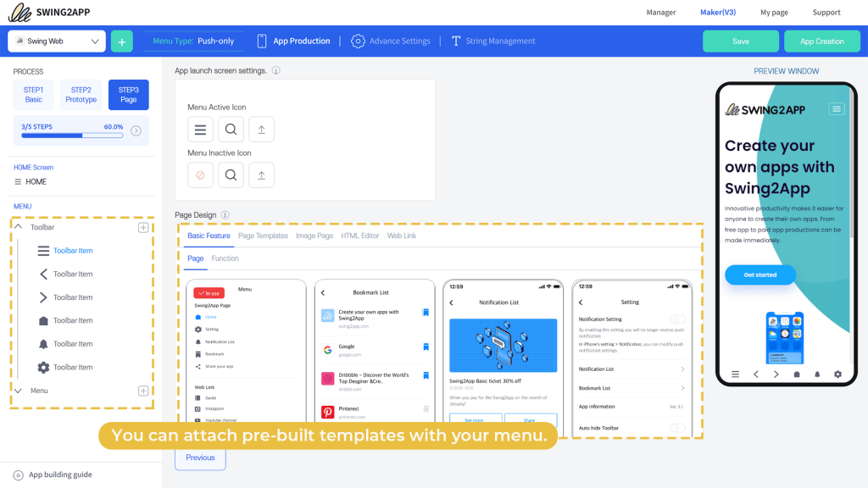Go to STEP2 Prototype

pos(81,95)
